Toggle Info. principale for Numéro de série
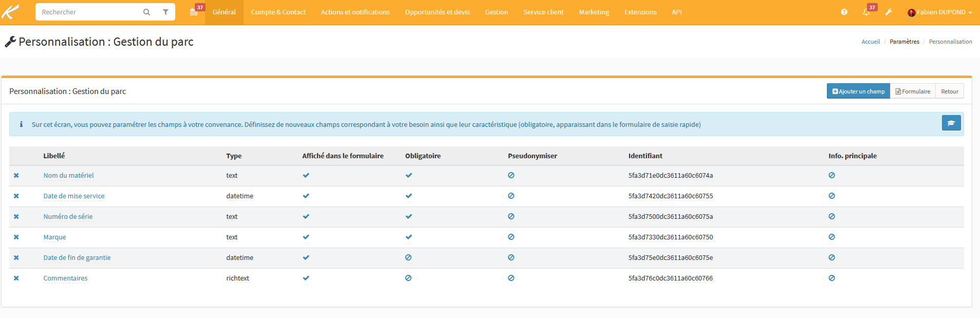Screen dimensions: 980x318 (831, 216)
